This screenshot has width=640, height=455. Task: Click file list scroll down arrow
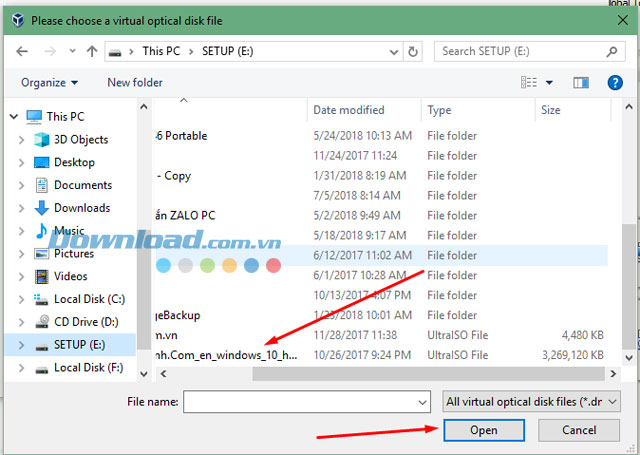629,357
